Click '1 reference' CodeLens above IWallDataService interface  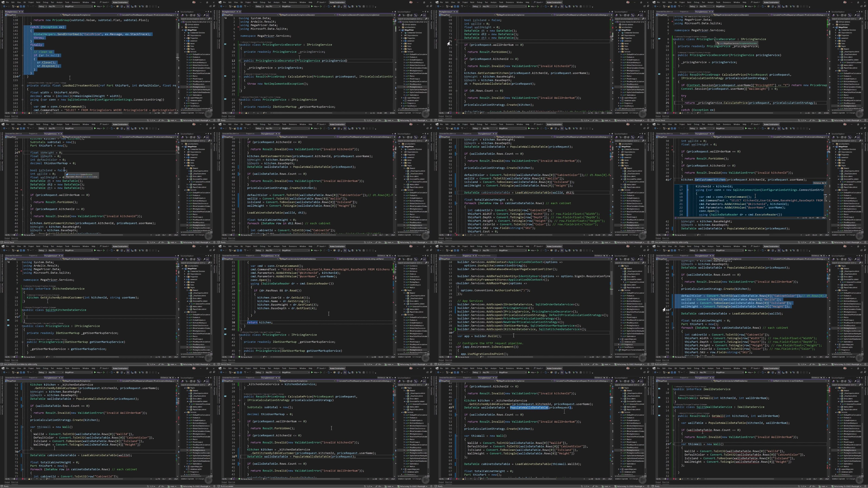pos(678,387)
